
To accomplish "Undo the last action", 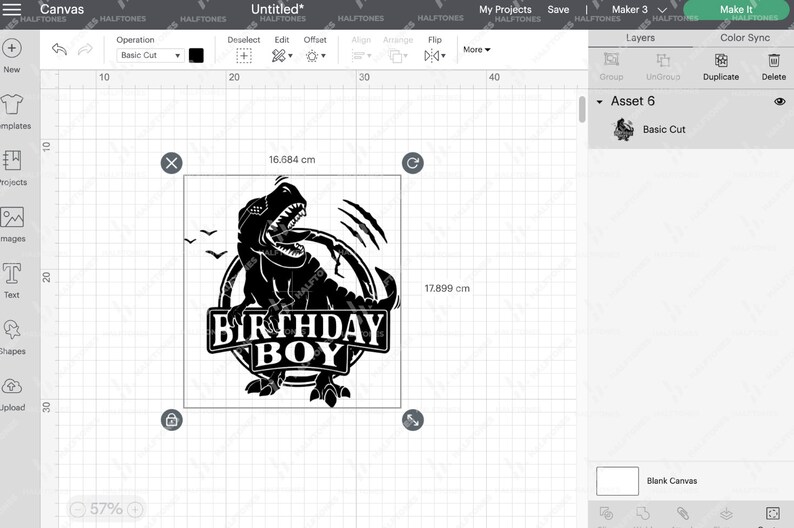I will [59, 49].
